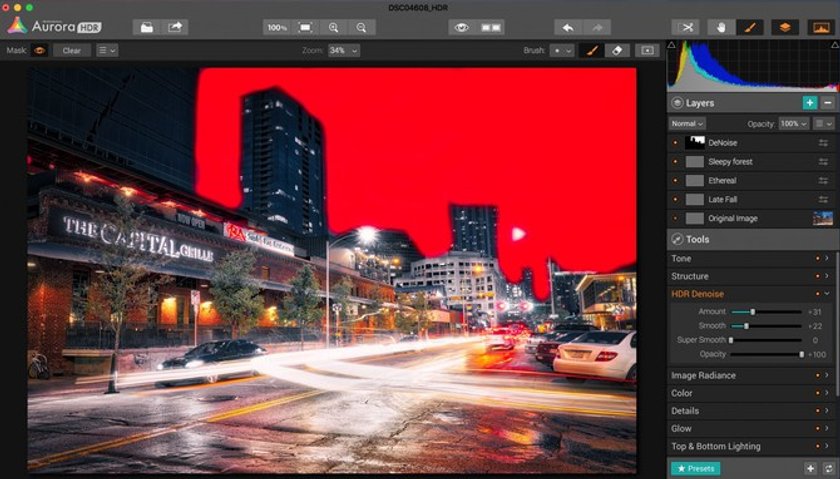The height and width of the screenshot is (479, 840).
Task: Select the DeNoise layer mask thumbnail
Action: 695,143
